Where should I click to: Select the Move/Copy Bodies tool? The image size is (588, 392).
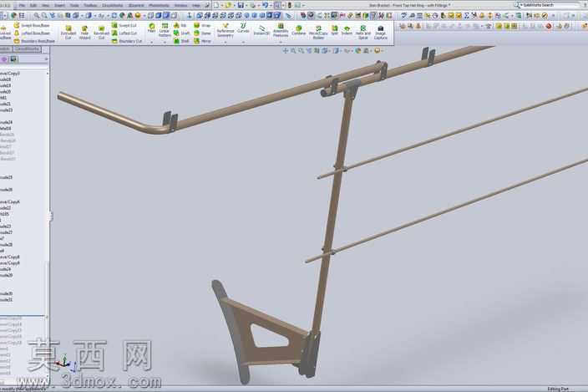pos(318,33)
